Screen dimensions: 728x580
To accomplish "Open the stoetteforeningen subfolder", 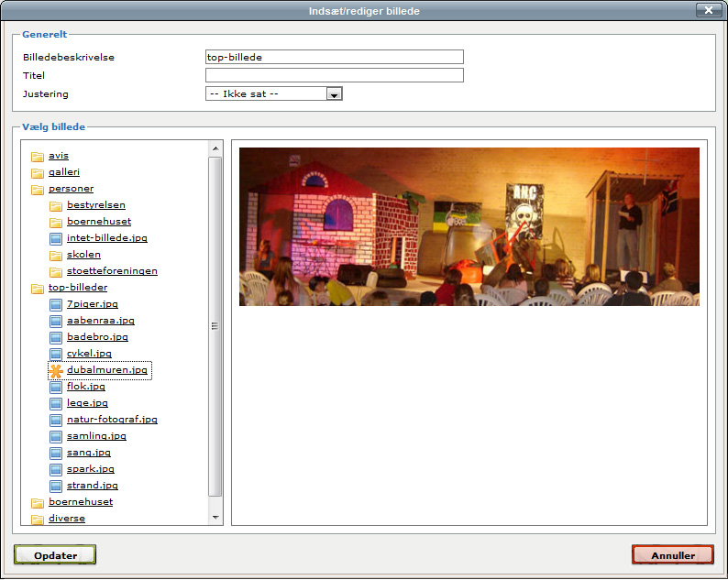I will tap(112, 271).
